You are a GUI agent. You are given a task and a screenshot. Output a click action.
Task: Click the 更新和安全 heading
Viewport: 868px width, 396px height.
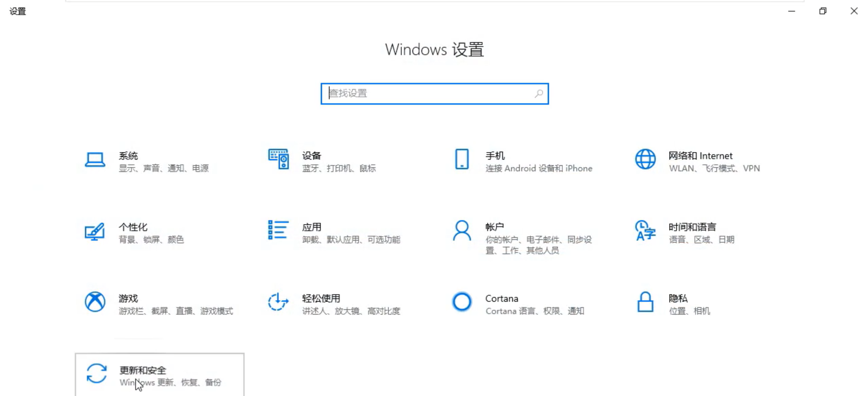click(x=143, y=370)
